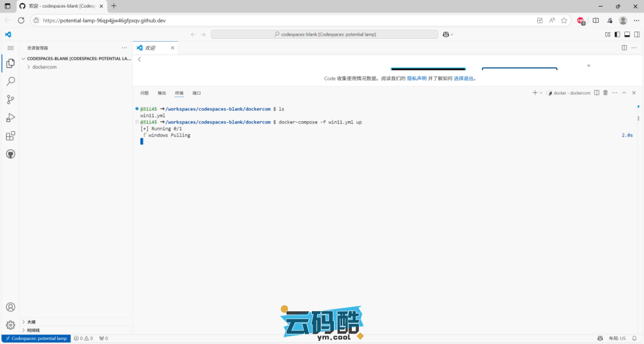
Task: Expand the 时间线 timeline section
Action: point(33,330)
